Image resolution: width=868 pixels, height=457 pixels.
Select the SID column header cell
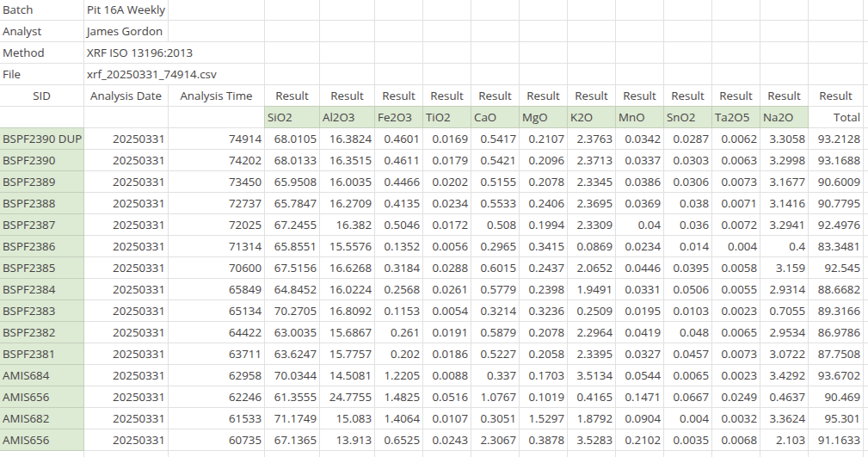pos(41,96)
